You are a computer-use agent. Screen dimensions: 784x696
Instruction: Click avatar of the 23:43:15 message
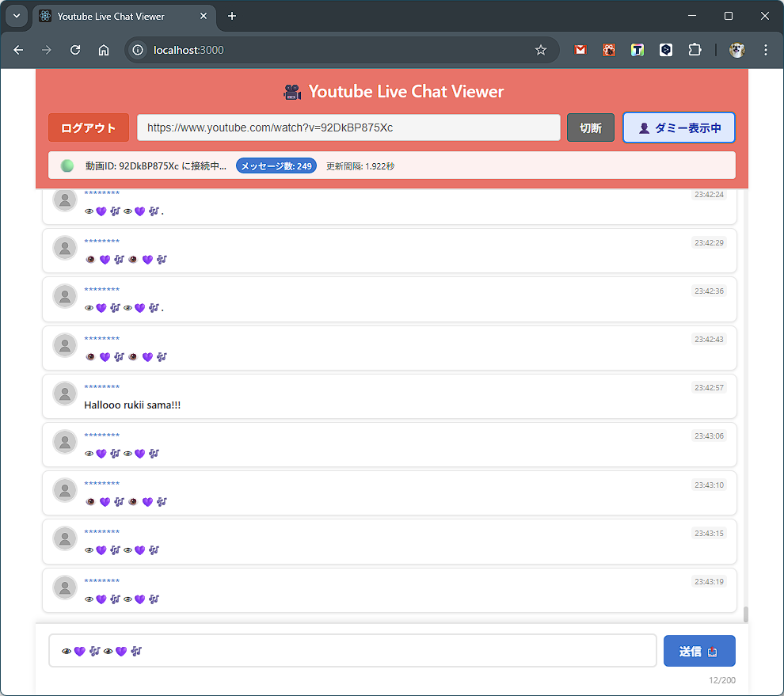point(65,538)
